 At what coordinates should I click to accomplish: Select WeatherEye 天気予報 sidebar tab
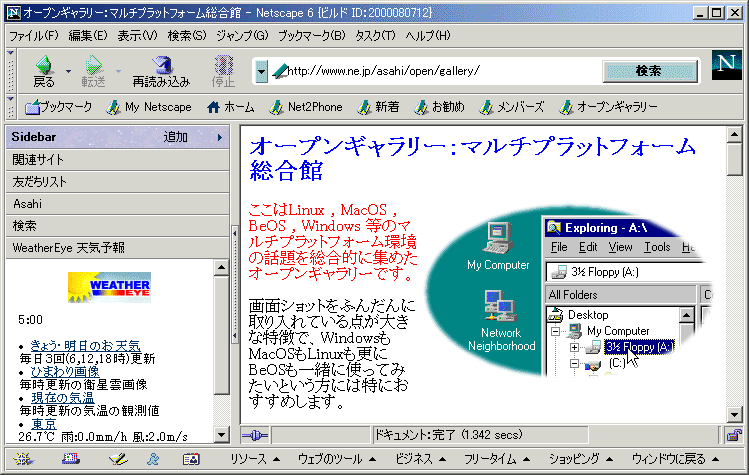tap(118, 248)
